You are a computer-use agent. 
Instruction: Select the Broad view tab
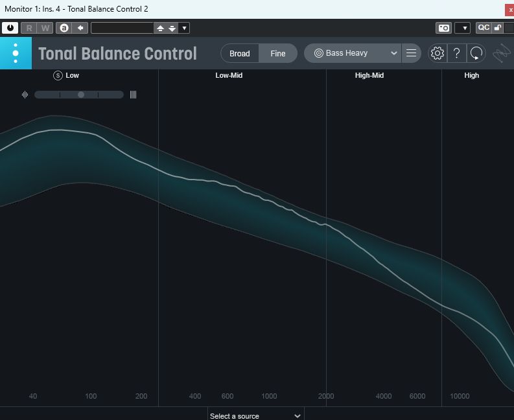240,53
